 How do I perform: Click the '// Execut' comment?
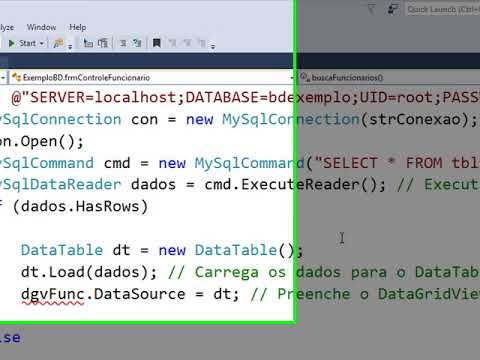click(x=439, y=184)
